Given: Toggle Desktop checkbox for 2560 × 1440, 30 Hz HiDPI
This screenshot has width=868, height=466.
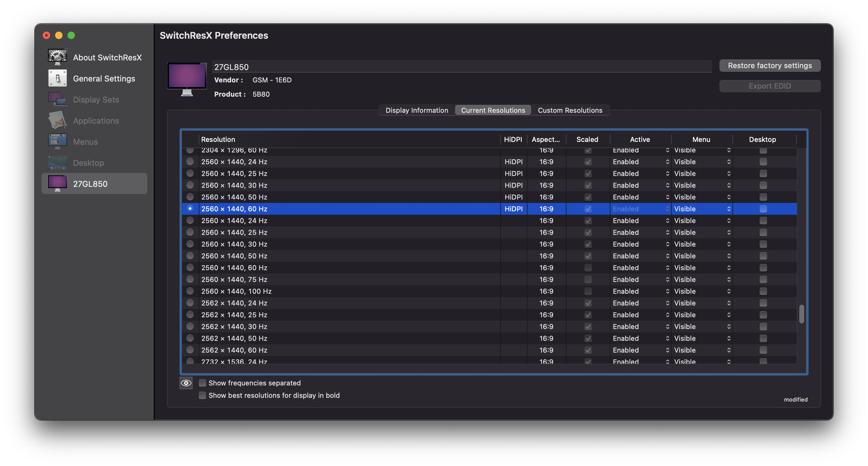Looking at the screenshot, I should pos(763,185).
